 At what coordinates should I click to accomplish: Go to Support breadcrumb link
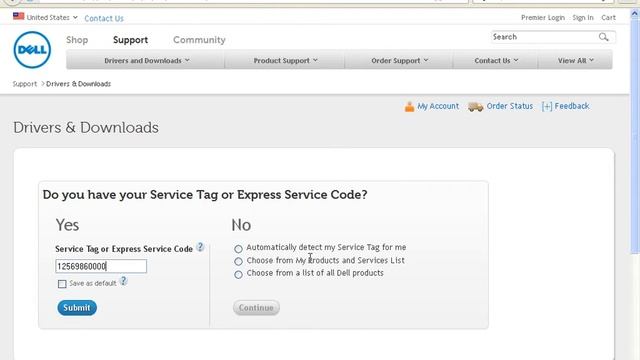[24, 84]
